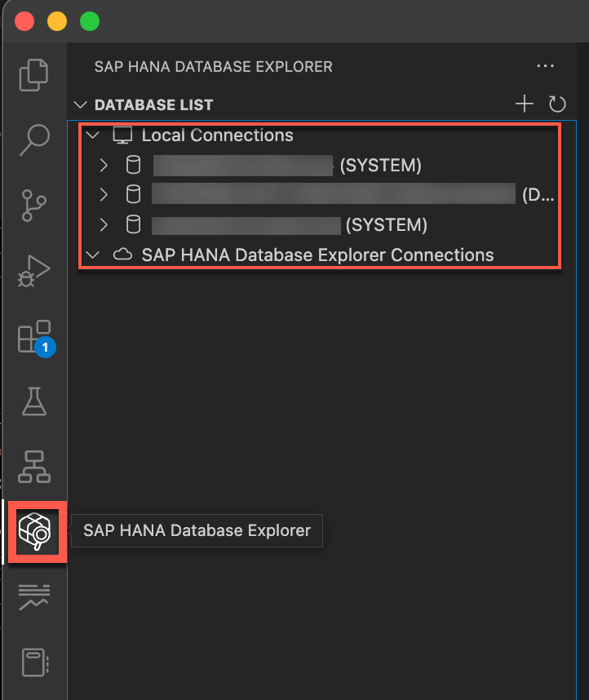Screen dimensions: 589x700
Task: Open the Explorer files view
Action: [x=34, y=75]
